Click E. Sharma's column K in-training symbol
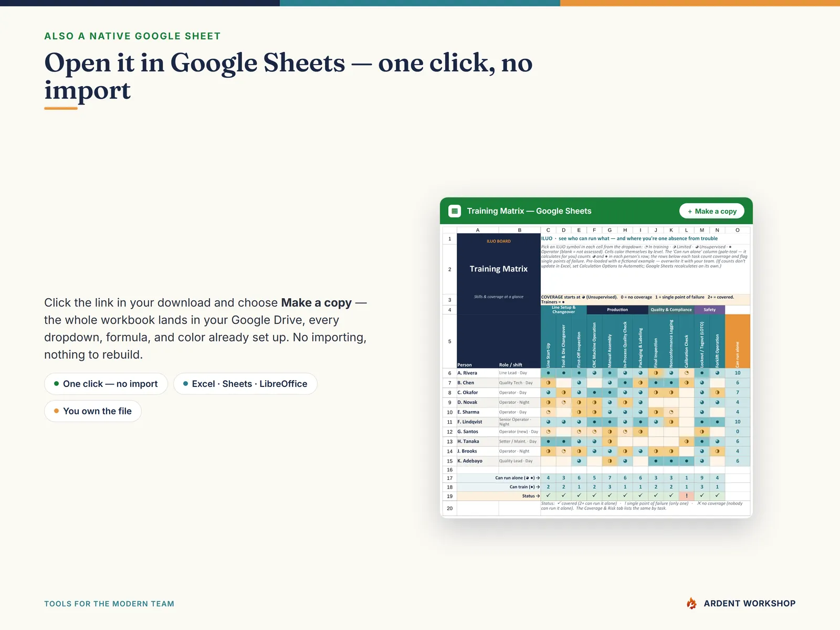Screen dimensions: 840x630 point(671,412)
